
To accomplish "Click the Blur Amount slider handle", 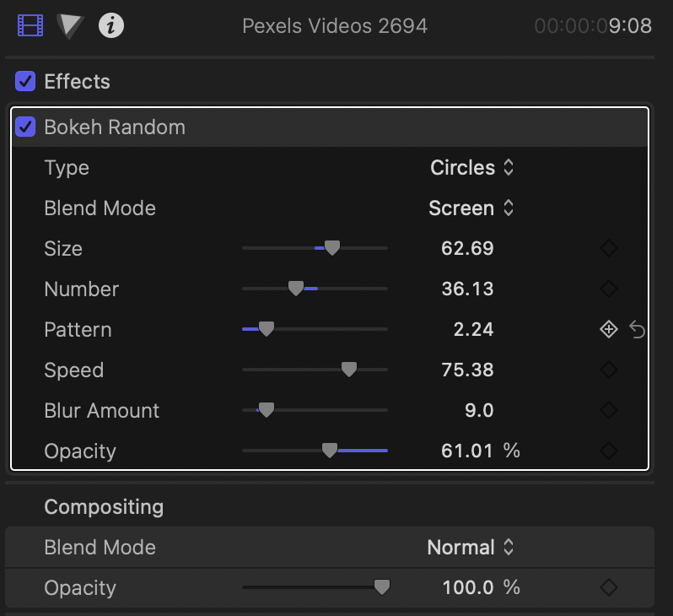I will click(x=267, y=410).
